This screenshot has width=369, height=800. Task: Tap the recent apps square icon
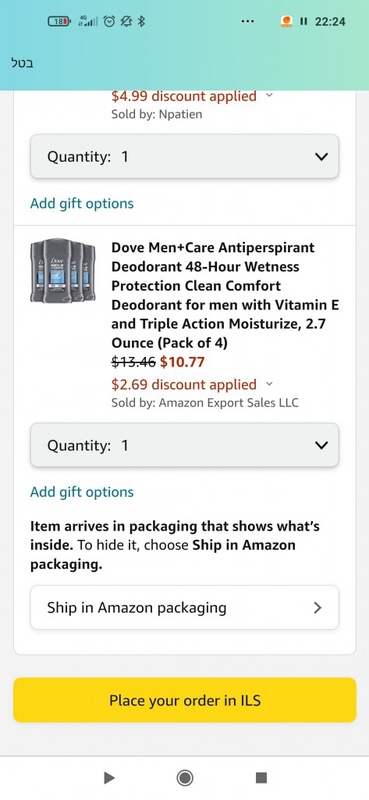(261, 778)
